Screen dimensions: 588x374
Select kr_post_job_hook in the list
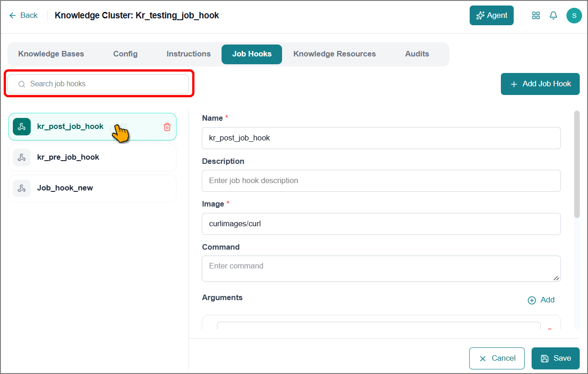pos(92,127)
